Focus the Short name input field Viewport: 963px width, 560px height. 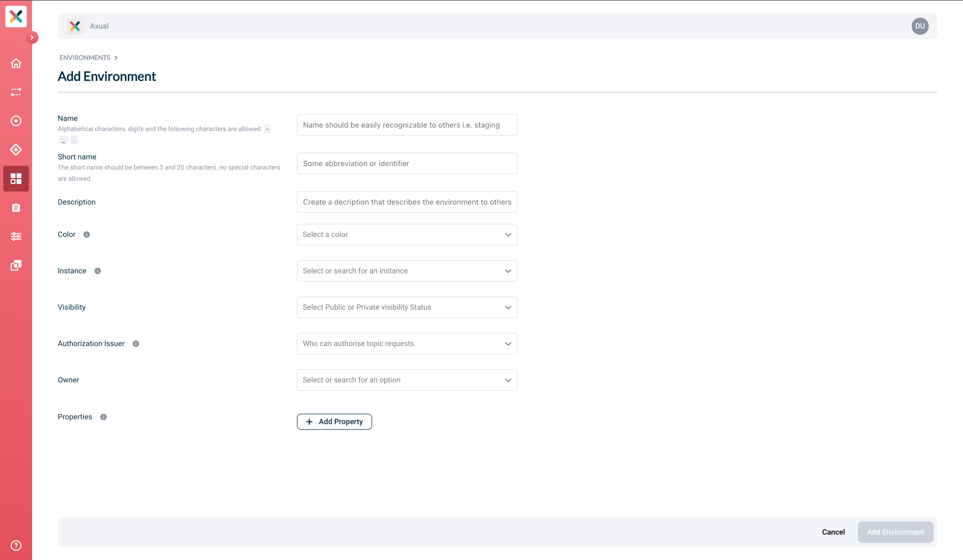[407, 163]
